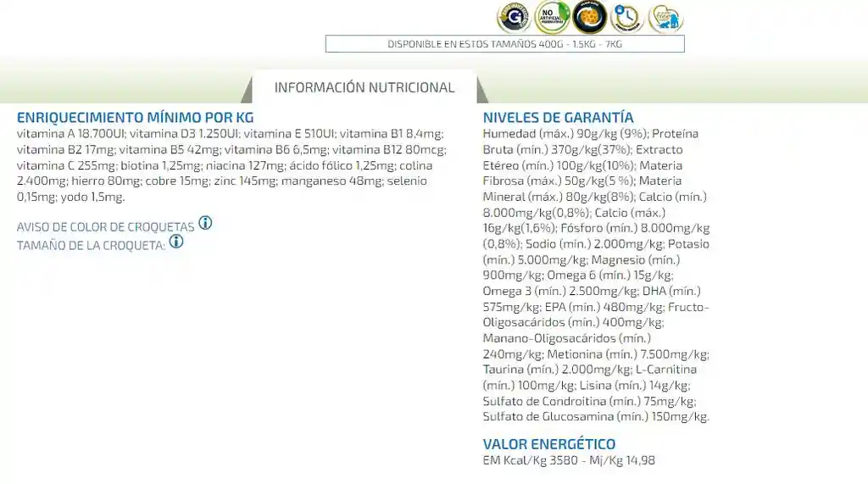Open info icon beside Aviso de color de croquetas
868x484 pixels.
205,224
